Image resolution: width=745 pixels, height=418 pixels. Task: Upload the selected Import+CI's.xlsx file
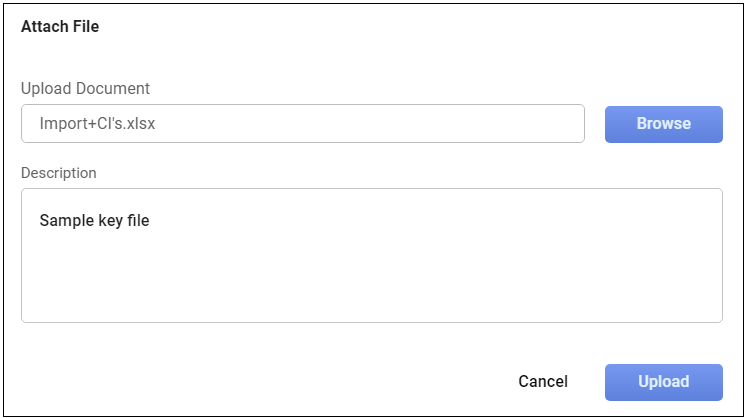point(663,381)
